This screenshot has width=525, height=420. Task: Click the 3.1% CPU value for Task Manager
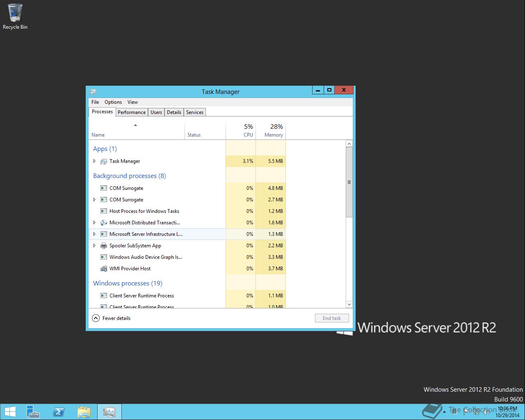click(x=248, y=161)
